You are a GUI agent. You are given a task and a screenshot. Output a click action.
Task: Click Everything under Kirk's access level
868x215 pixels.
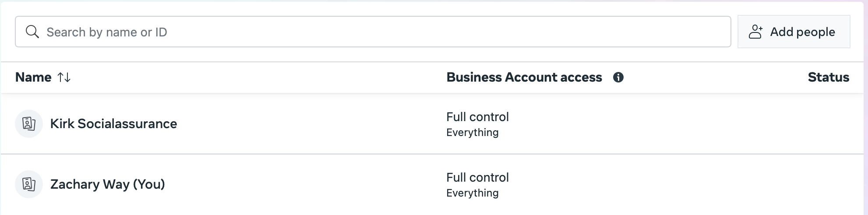tap(472, 133)
